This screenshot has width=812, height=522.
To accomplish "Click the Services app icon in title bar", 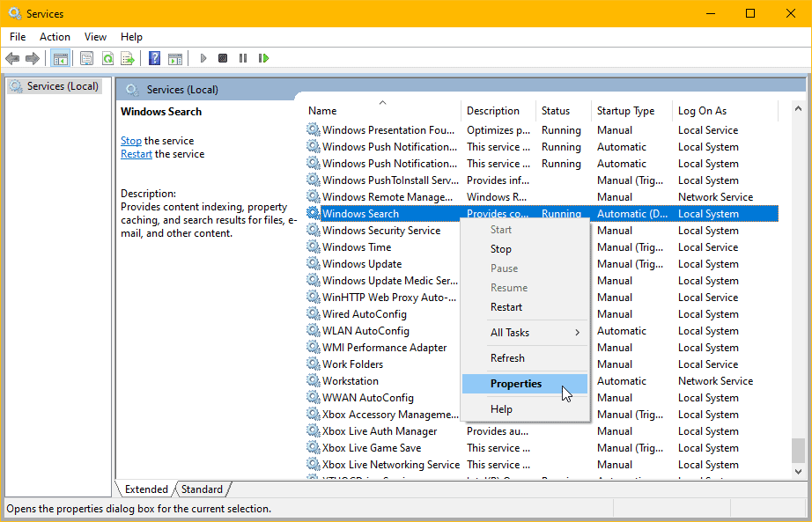I will (15, 13).
